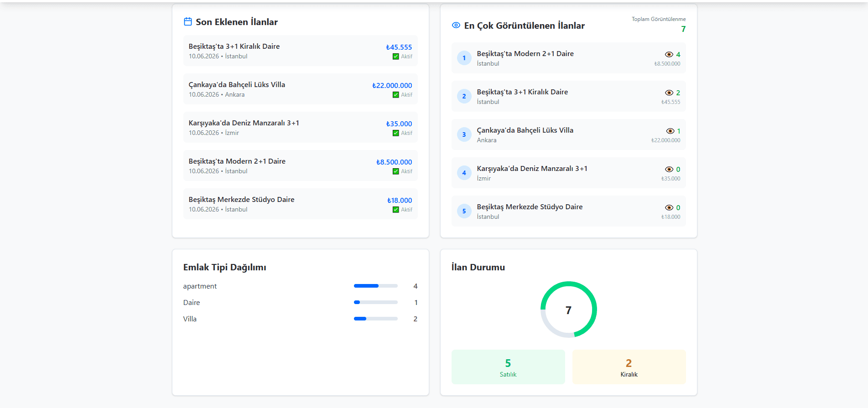The height and width of the screenshot is (408, 868).
Task: Open recent listing Karşıyaka'da Deniz Manzaralı 3+1
Action: tap(300, 127)
